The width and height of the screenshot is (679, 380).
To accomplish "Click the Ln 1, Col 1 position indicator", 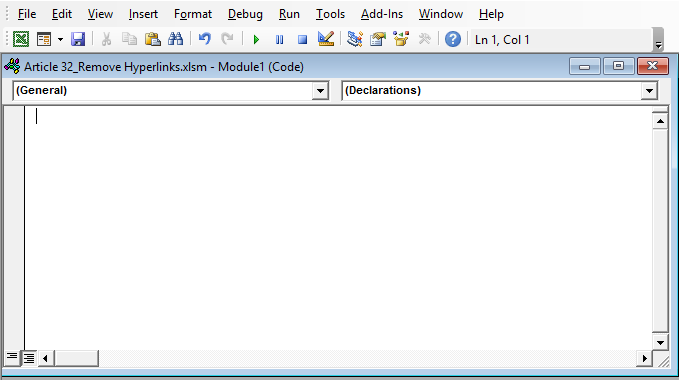I will pyautogui.click(x=502, y=40).
